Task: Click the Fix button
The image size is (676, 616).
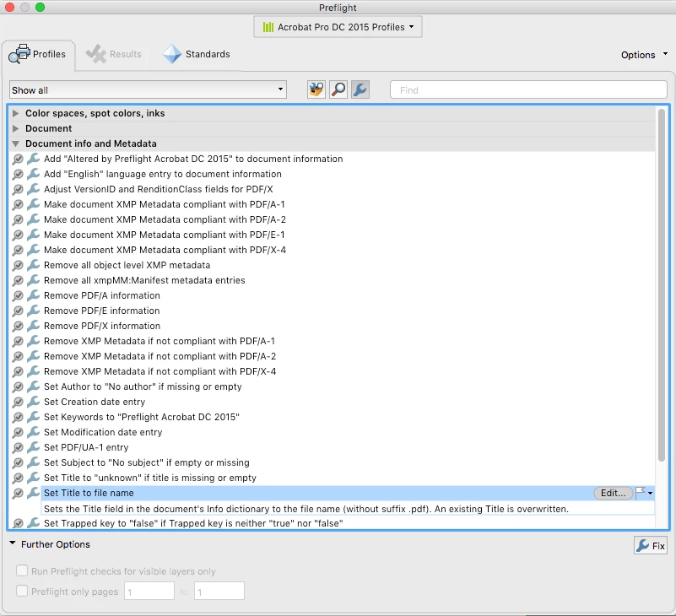Action: point(651,545)
